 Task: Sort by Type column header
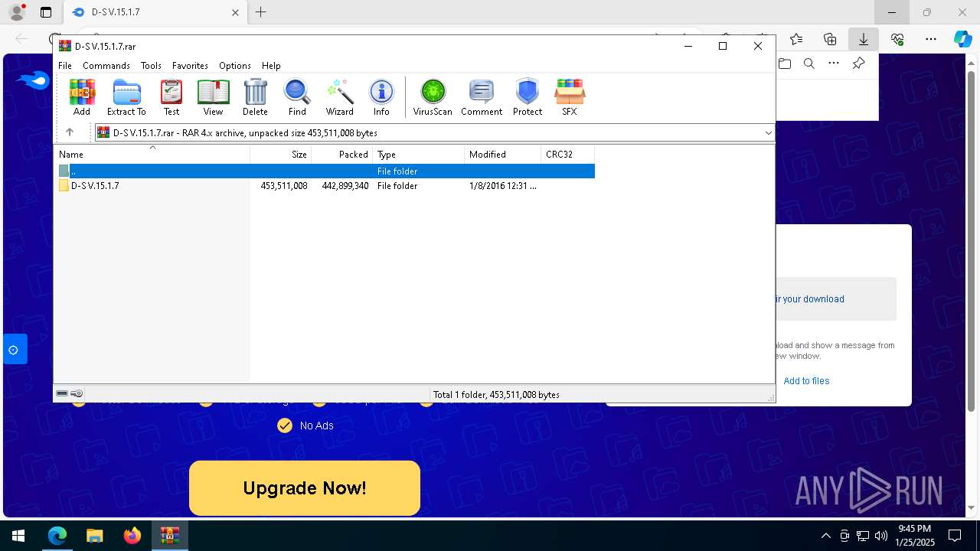418,155
